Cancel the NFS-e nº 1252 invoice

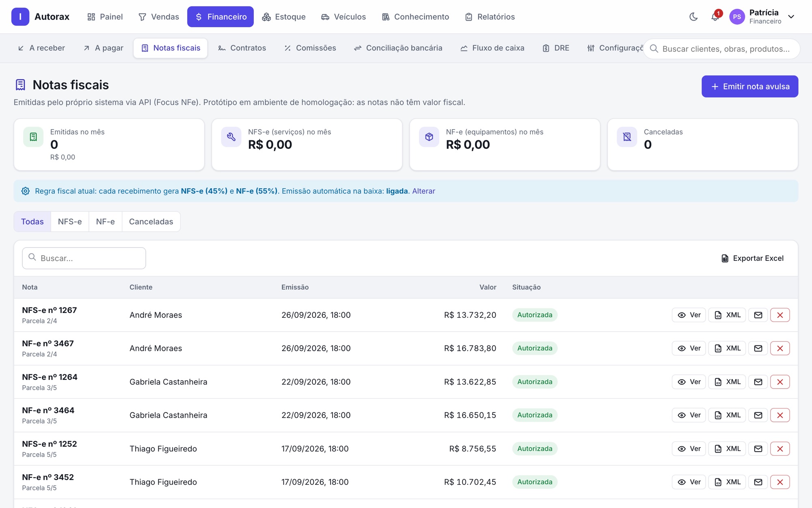coord(780,449)
